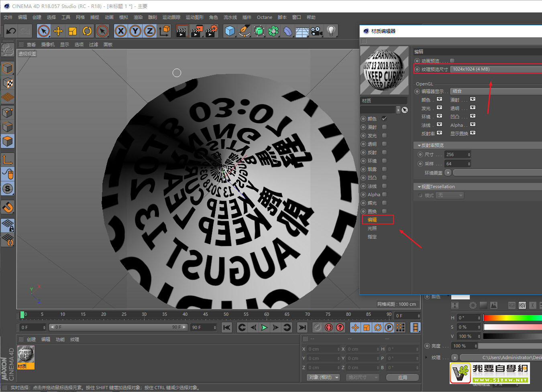Click the hue color slider

tap(512, 318)
